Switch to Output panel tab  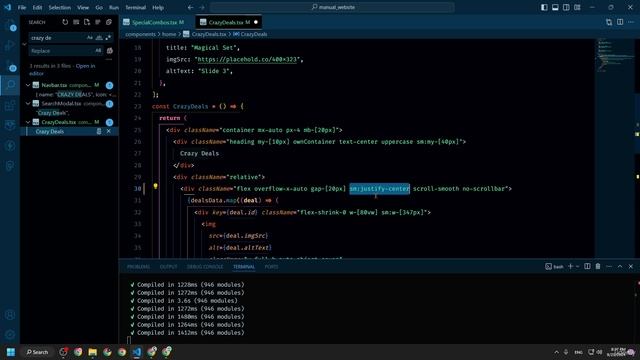(169, 267)
